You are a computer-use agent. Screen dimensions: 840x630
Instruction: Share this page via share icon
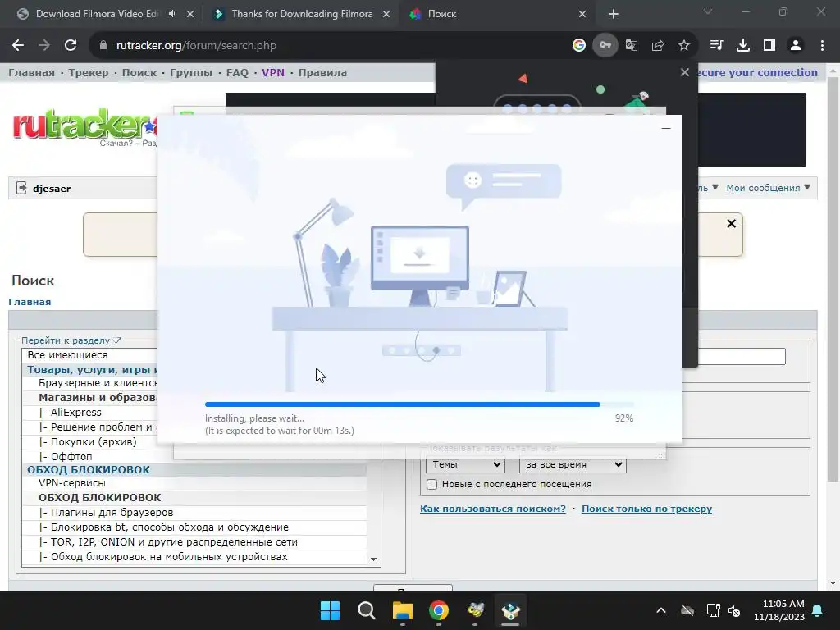[x=658, y=46]
